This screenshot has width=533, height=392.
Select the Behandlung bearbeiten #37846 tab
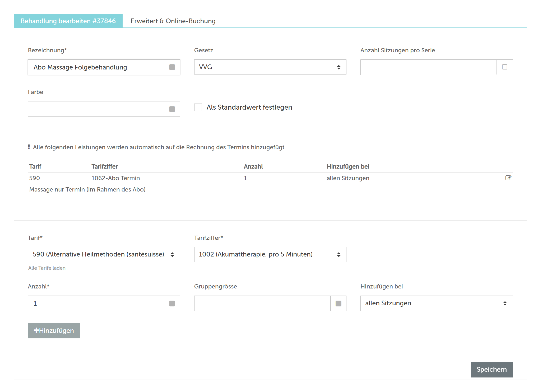coord(68,21)
